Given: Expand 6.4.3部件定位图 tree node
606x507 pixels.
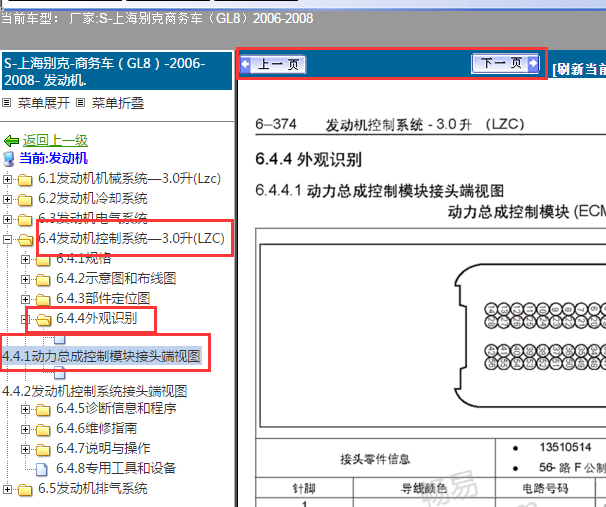Looking at the screenshot, I should (x=26, y=299).
